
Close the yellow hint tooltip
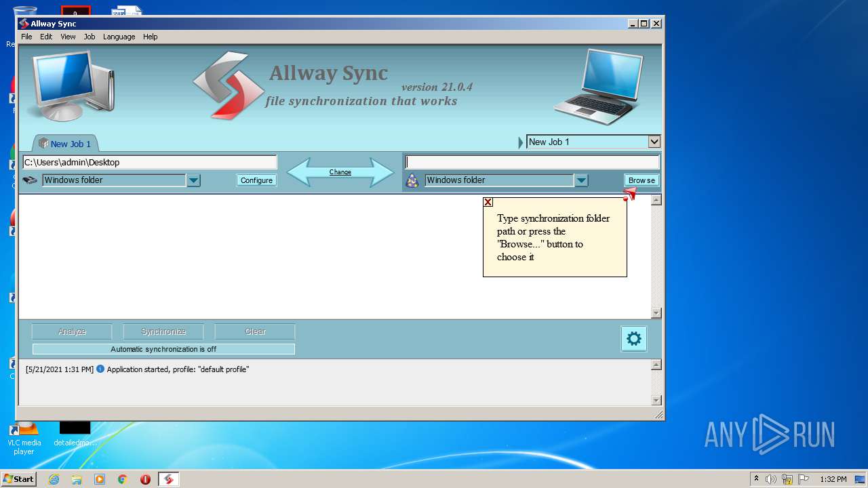pyautogui.click(x=488, y=202)
